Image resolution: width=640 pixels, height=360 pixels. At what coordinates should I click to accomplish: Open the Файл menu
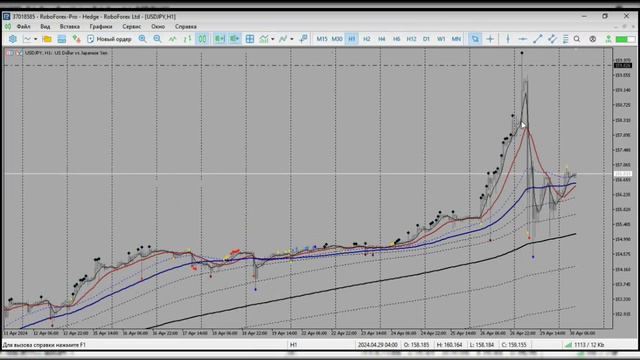23,27
